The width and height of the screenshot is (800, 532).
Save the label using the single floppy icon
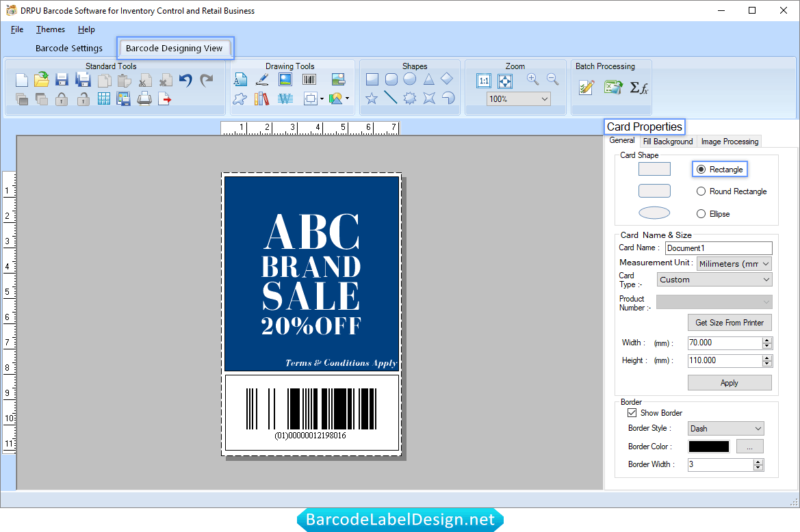tap(62, 80)
